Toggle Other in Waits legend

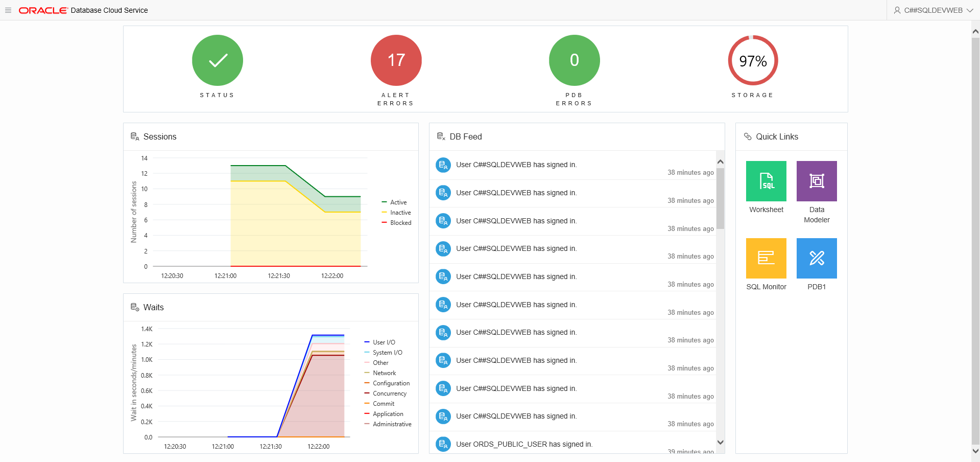(x=376, y=363)
